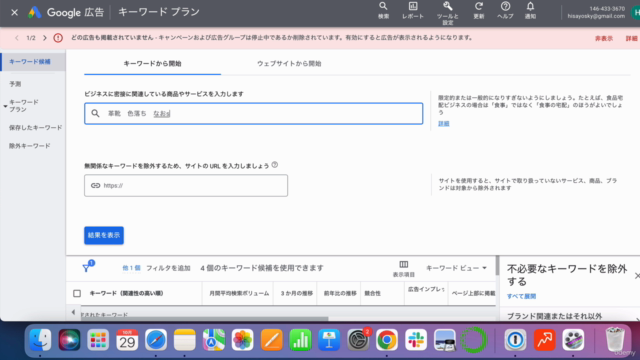This screenshot has width=640, height=360.
Task: Open Safari from the dock
Action: click(156, 340)
